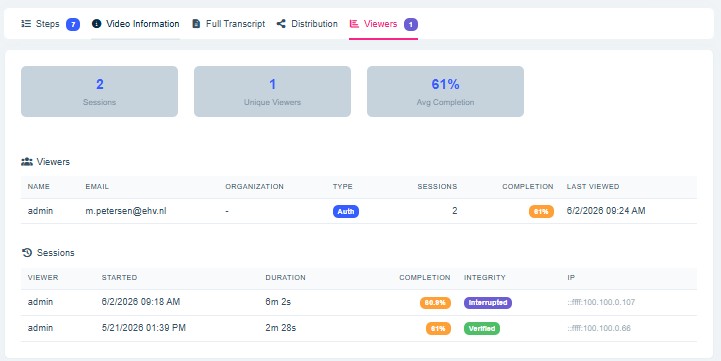Click the Verified integrity badge
The height and width of the screenshot is (361, 721).
pyautogui.click(x=482, y=329)
